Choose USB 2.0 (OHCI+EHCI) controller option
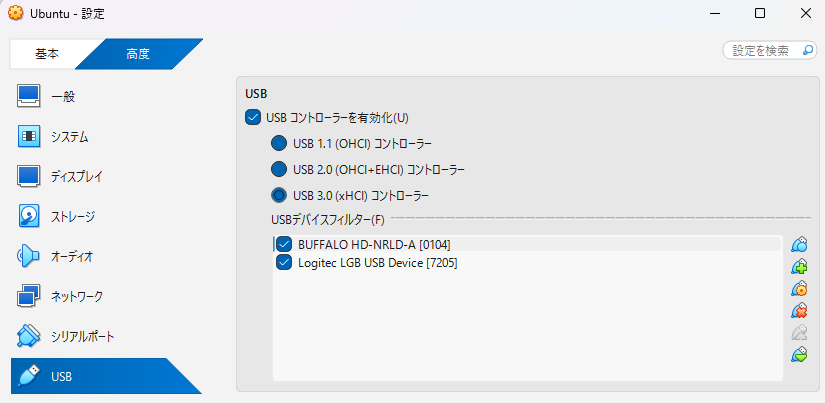This screenshot has height=403, width=825. [x=279, y=169]
